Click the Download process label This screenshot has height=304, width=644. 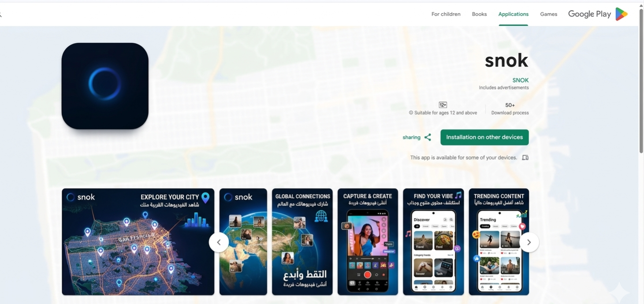coord(510,113)
